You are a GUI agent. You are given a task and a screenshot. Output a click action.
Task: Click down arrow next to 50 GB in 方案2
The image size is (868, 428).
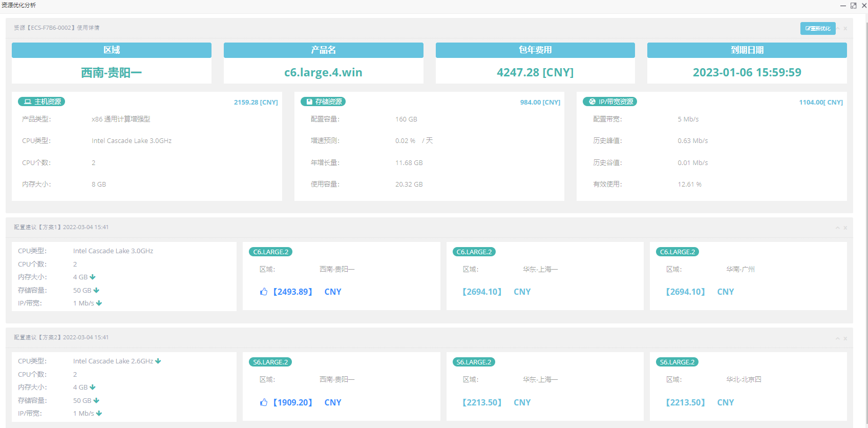96,401
